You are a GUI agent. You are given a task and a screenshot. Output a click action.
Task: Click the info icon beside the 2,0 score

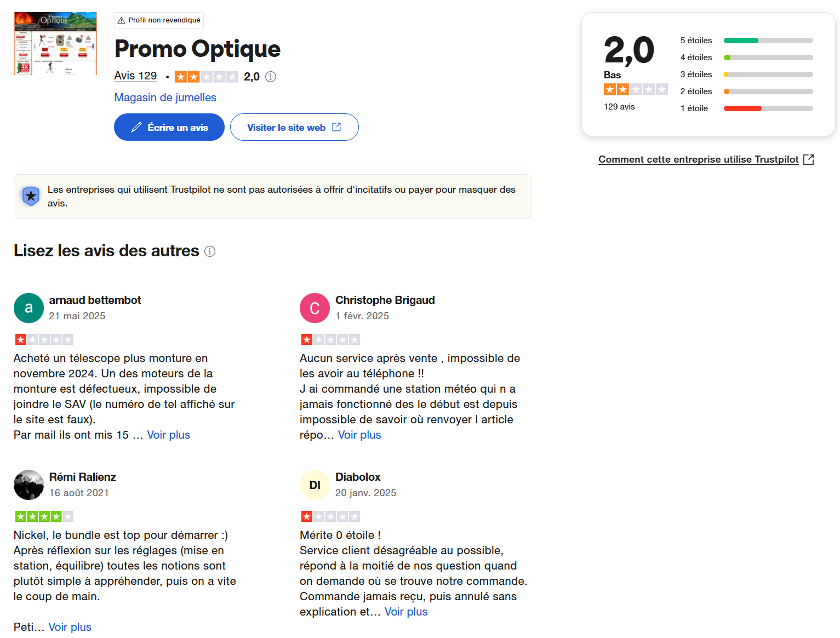pyautogui.click(x=271, y=77)
